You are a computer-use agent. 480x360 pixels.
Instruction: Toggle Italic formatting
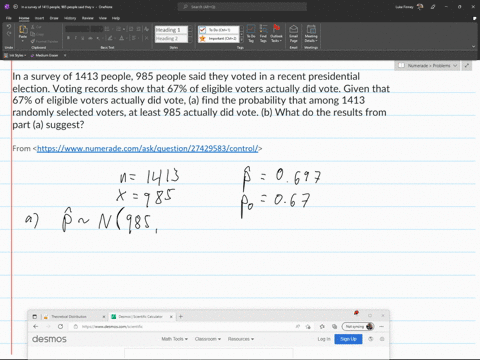click(76, 38)
